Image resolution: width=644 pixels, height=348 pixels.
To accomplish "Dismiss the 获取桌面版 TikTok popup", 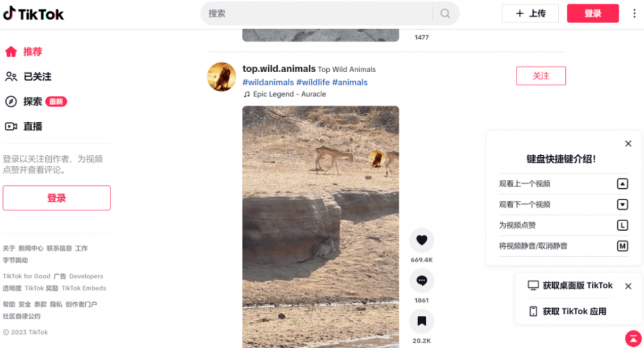I will (628, 286).
